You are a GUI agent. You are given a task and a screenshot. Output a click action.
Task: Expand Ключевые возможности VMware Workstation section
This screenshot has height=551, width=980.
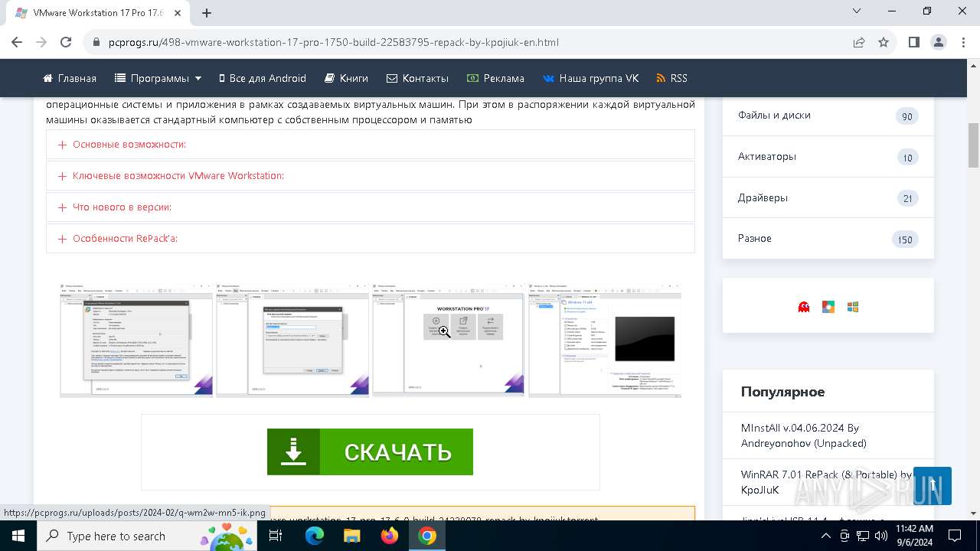pyautogui.click(x=371, y=175)
